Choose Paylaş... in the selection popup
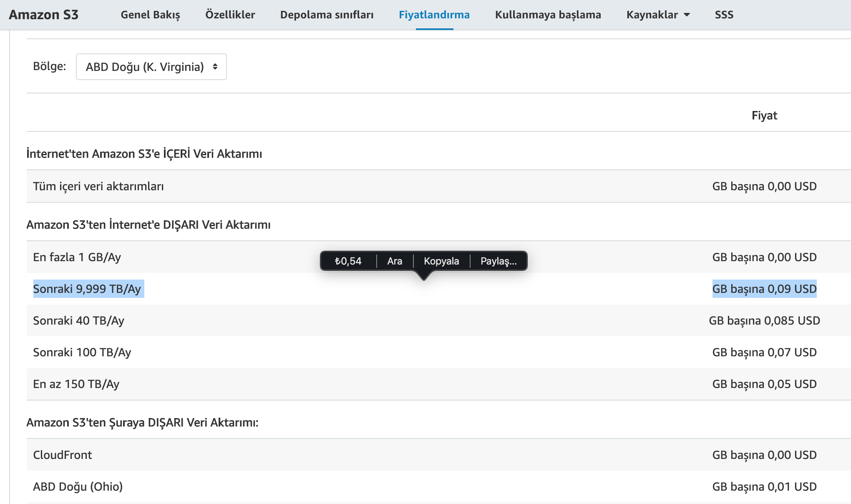This screenshot has width=851, height=504. (499, 261)
